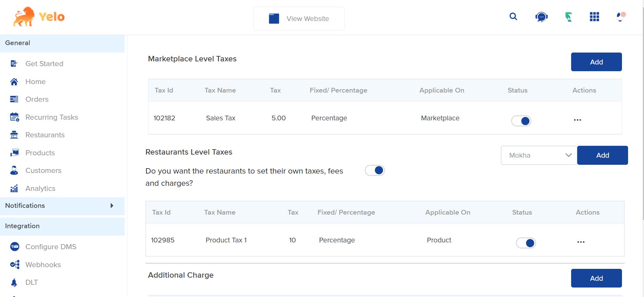Click the Yelo lion logo
The height and width of the screenshot is (297, 644).
pos(39,17)
